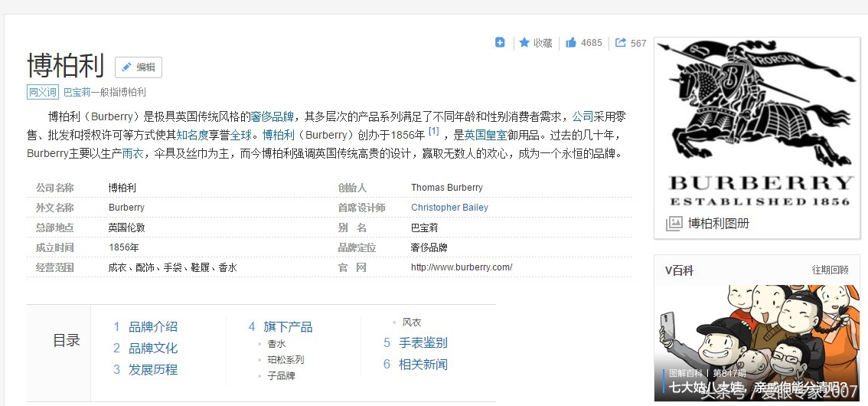Open reference footnote [1]

(433, 131)
